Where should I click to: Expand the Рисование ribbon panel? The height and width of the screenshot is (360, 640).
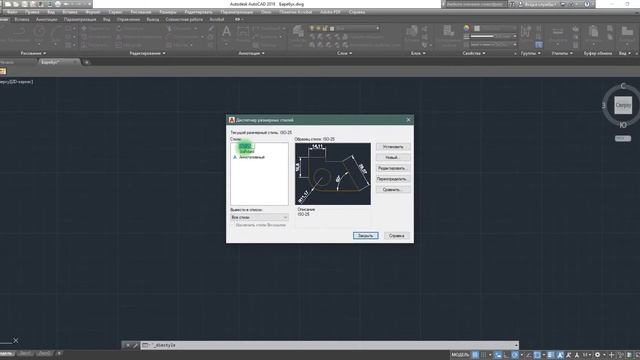[x=33, y=53]
